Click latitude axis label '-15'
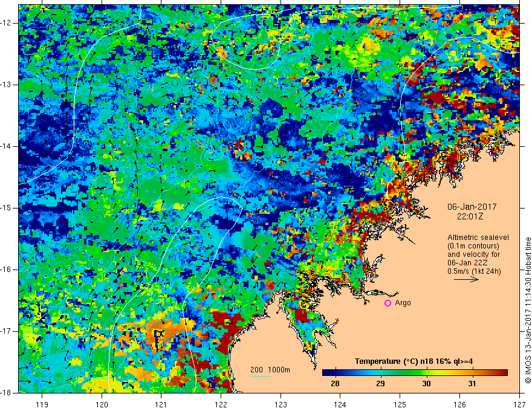Image resolution: width=532 pixels, height=411 pixels. click(x=6, y=208)
